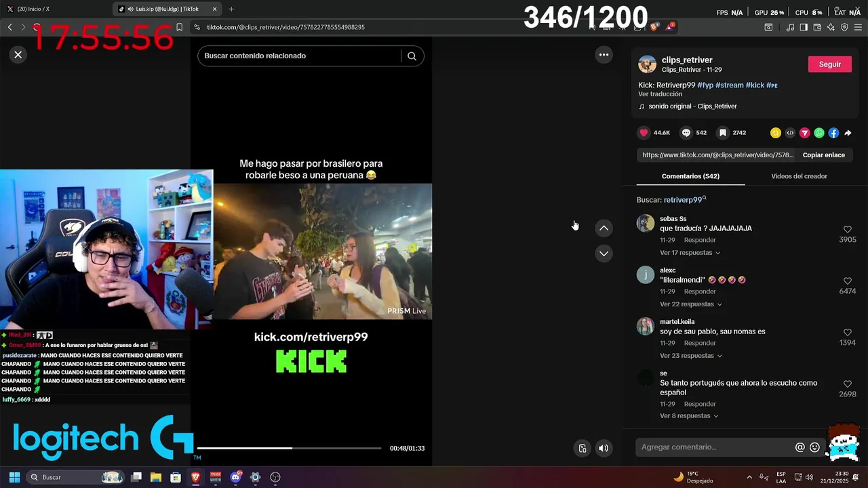This screenshot has height=488, width=868.
Task: Open OBS Studio from the taskbar
Action: (275, 477)
